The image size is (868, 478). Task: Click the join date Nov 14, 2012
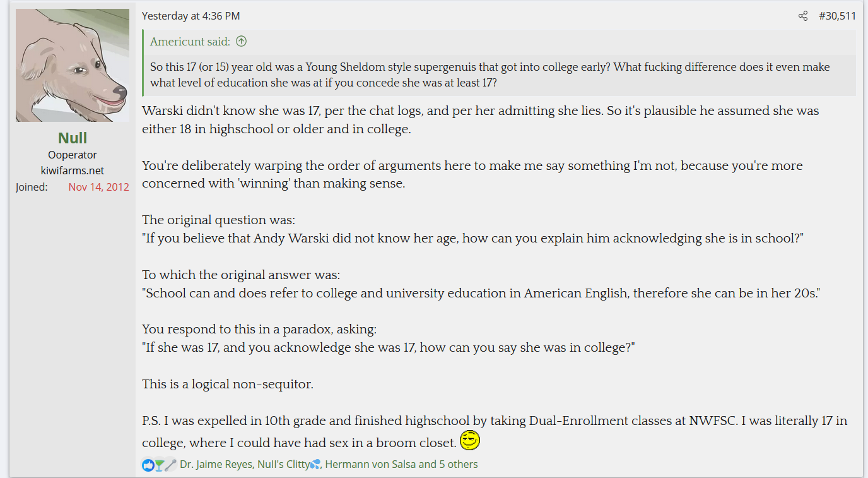[99, 187]
